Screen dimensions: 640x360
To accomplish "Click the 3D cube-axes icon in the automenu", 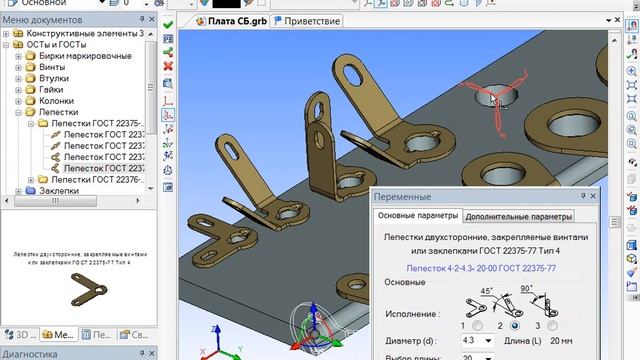I will click(168, 171).
